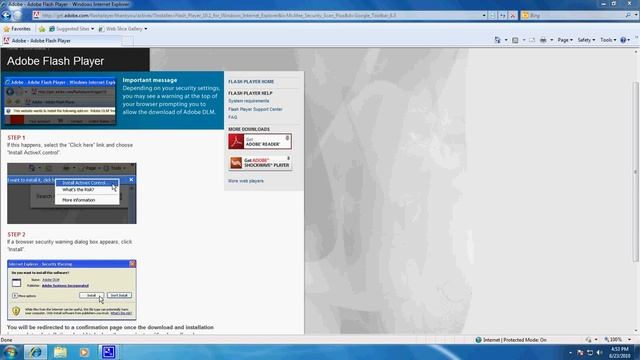Click the network tray icon

590,352
